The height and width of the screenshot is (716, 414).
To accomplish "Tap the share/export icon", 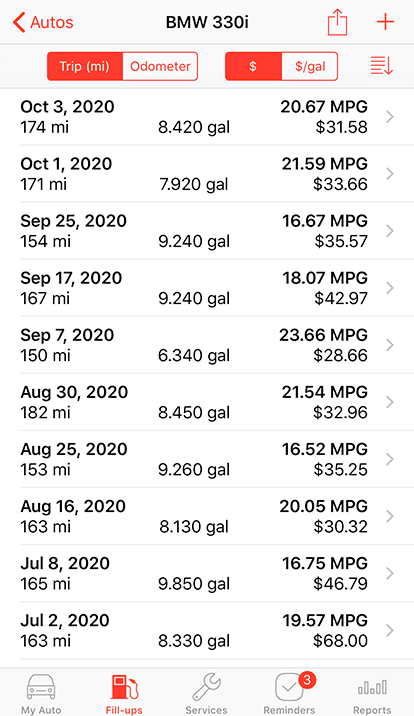I will pos(337,22).
